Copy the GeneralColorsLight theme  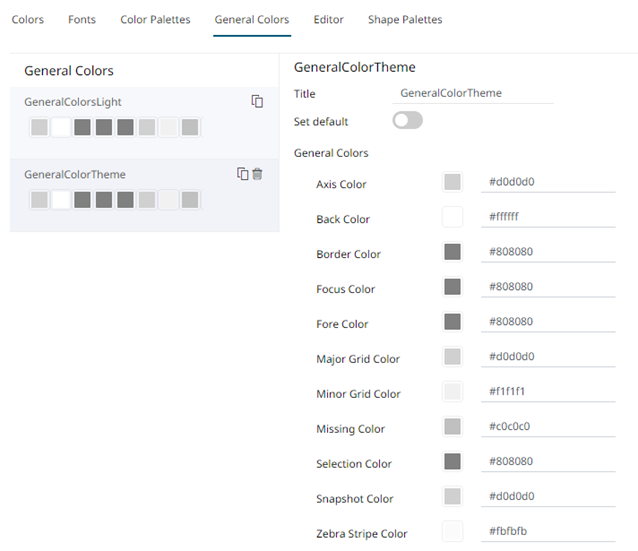pos(257,101)
